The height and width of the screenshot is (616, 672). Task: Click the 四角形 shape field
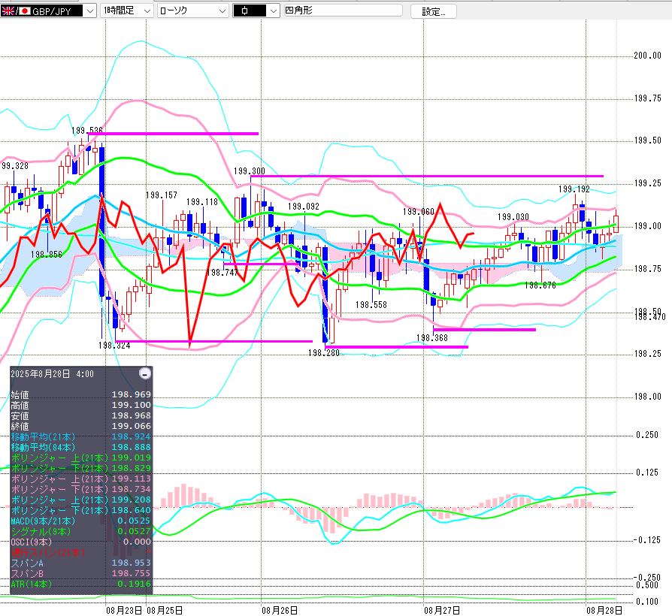344,11
